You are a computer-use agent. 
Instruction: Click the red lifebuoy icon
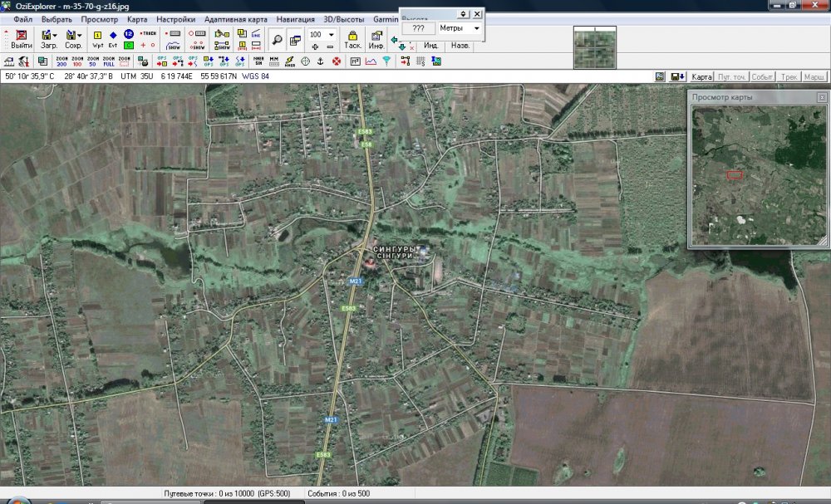click(336, 61)
